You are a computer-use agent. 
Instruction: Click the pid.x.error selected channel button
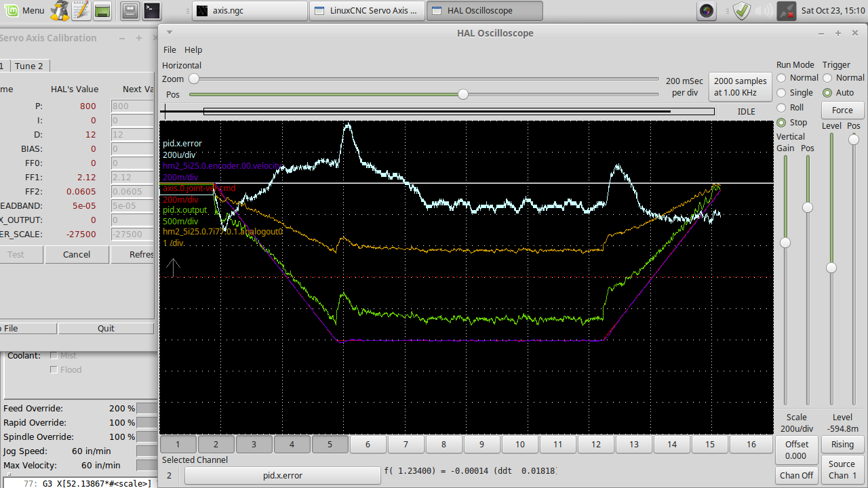point(282,476)
